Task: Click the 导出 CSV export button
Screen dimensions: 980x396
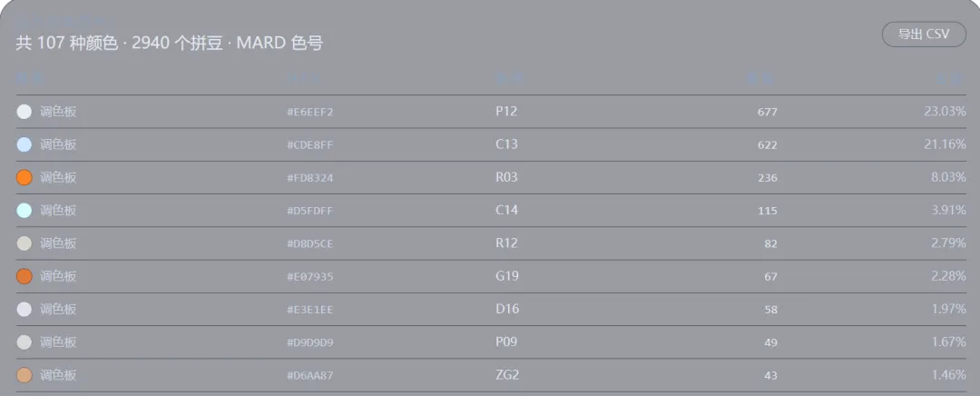Action: (x=924, y=35)
